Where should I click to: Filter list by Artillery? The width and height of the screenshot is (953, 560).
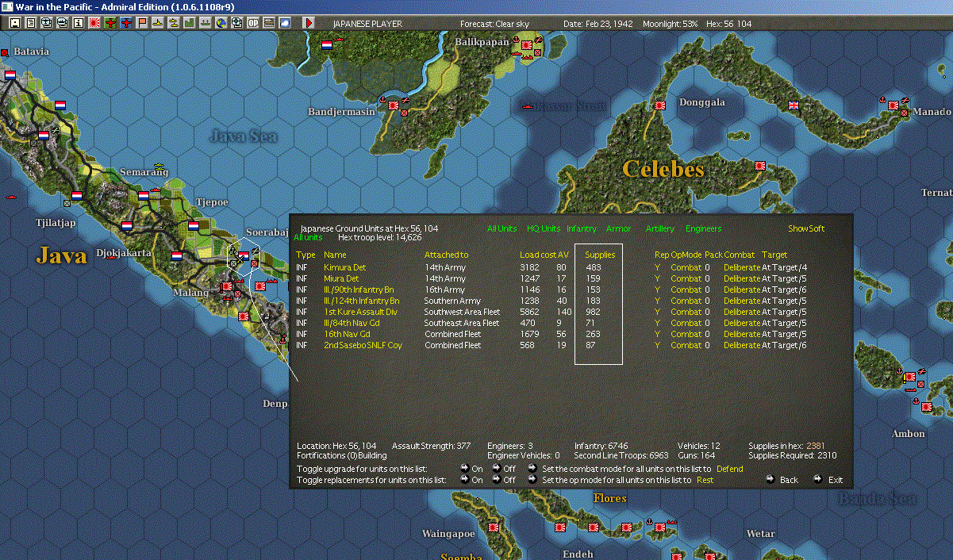click(x=660, y=228)
